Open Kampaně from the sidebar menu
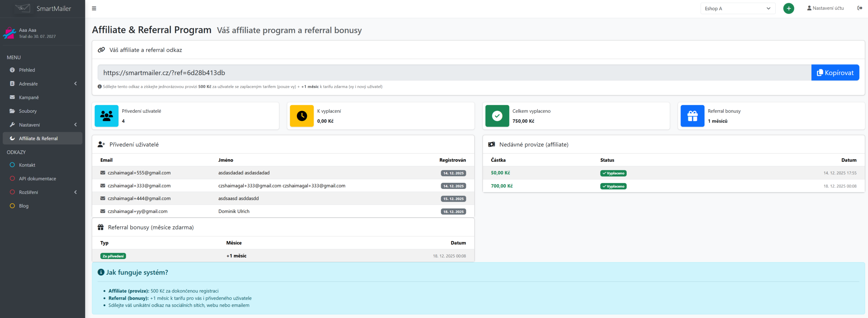The width and height of the screenshot is (868, 318). 29,97
